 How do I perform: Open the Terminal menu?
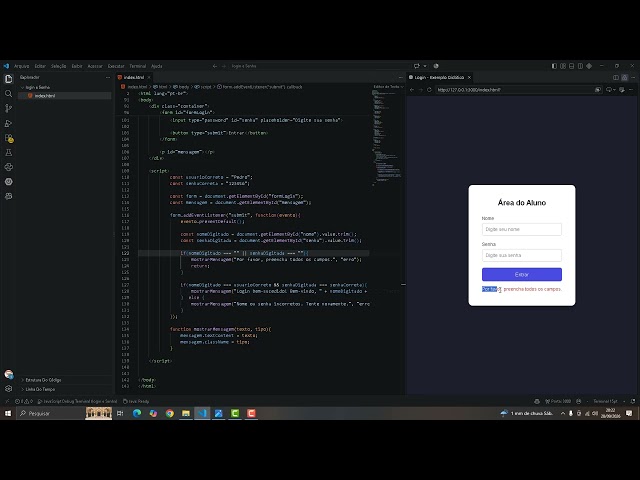coord(138,66)
